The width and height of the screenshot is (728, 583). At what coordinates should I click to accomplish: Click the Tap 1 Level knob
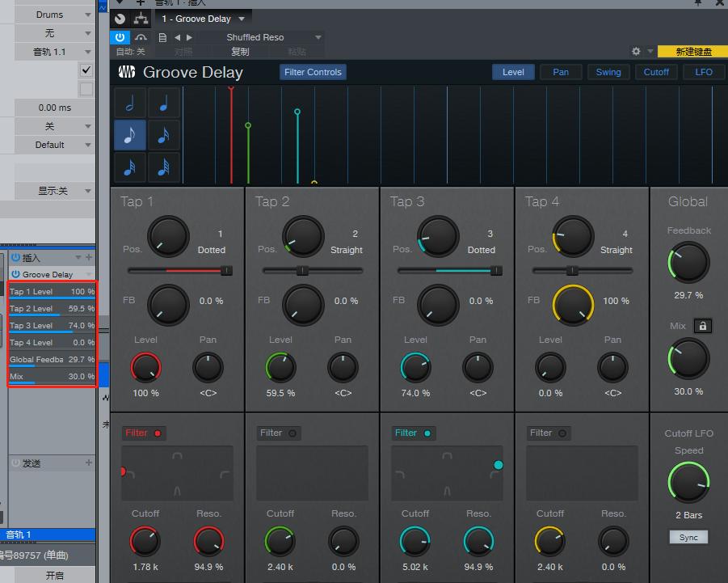[x=145, y=367]
